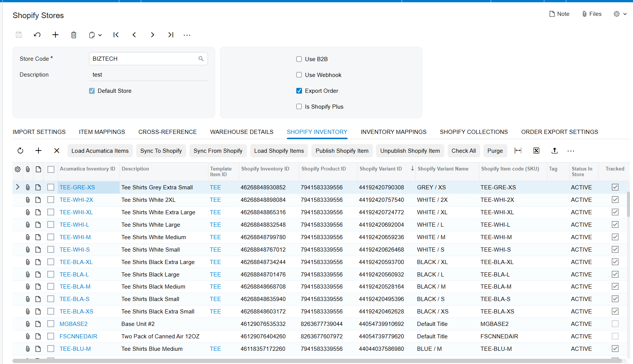Open the Order Export Settings tab

pos(560,132)
